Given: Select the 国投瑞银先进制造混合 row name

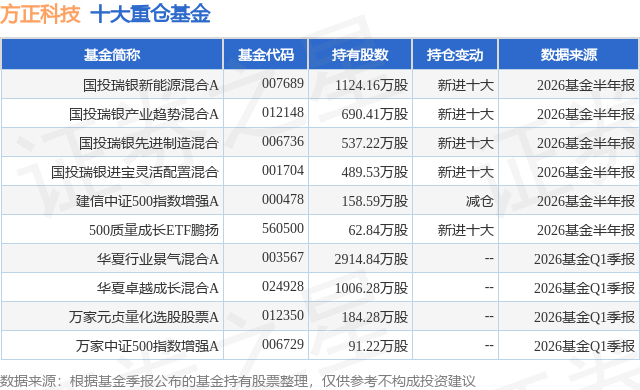Looking at the screenshot, I should (149, 143).
